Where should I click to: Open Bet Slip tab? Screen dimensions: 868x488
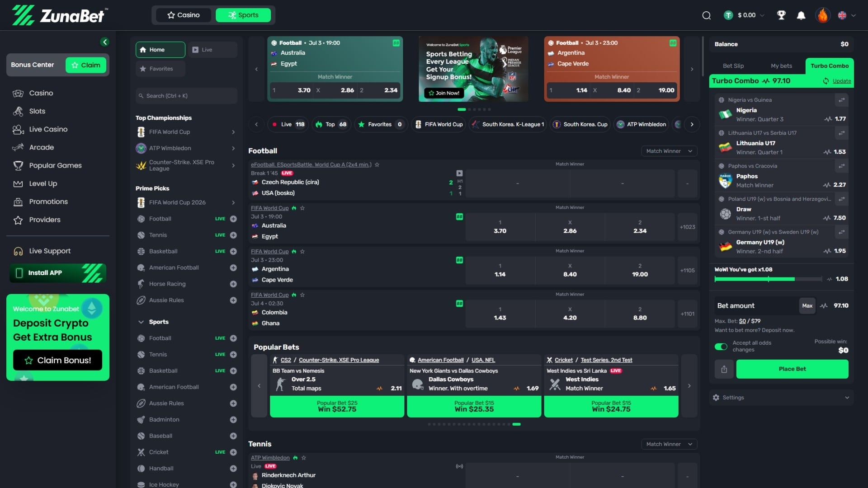click(733, 66)
